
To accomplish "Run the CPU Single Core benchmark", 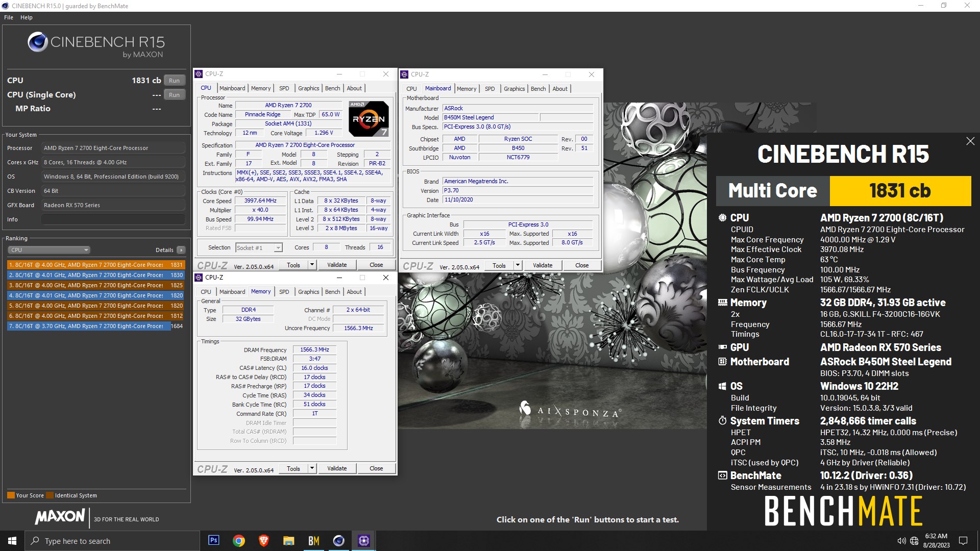I will coord(174,95).
